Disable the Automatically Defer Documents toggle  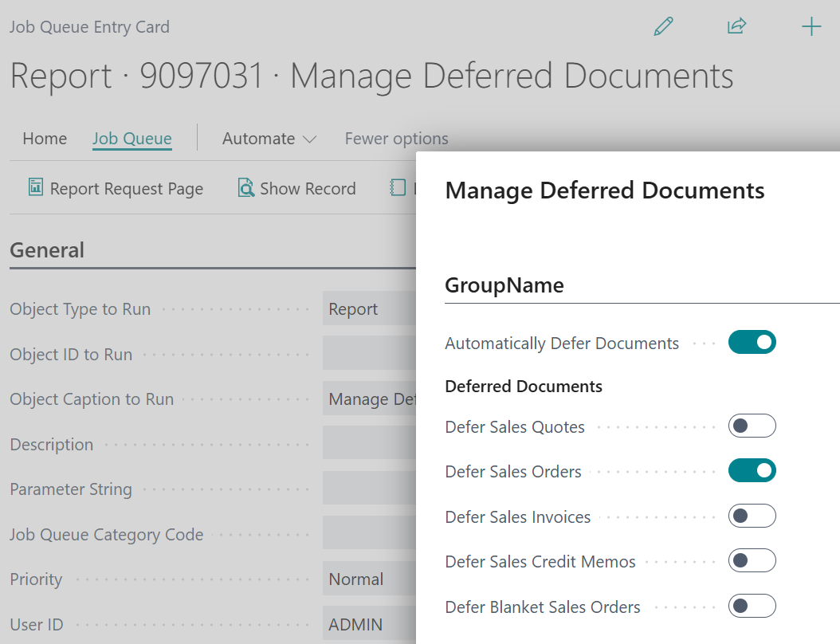[x=752, y=342]
